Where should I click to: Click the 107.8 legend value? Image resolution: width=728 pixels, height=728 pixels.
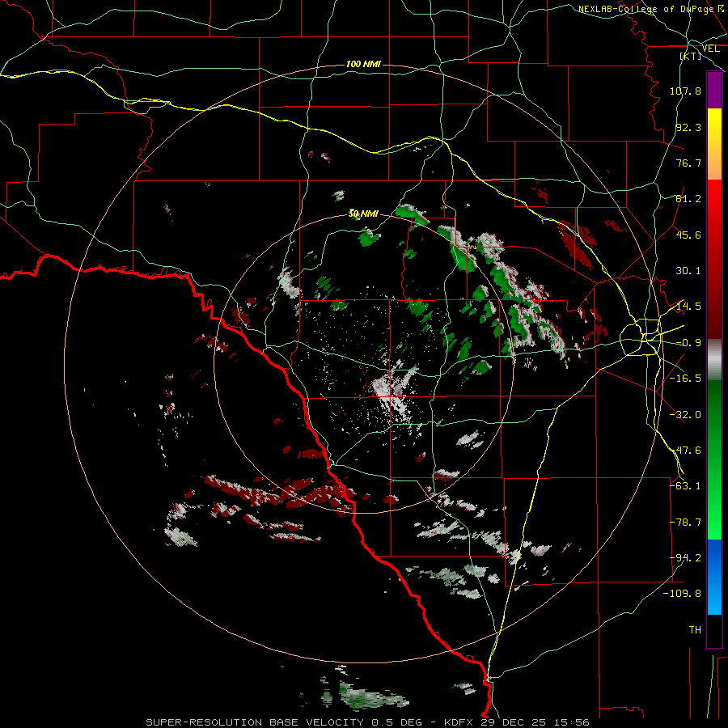[685, 91]
